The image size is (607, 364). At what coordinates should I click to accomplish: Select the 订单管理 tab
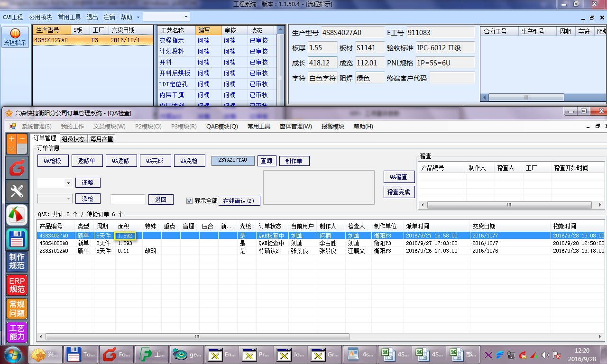[45, 138]
